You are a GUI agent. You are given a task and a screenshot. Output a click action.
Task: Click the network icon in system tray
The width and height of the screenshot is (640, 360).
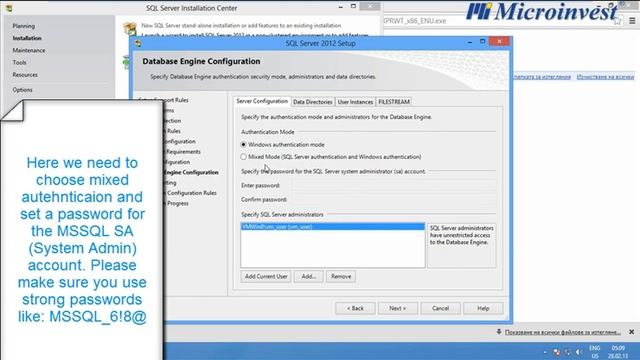[568, 352]
